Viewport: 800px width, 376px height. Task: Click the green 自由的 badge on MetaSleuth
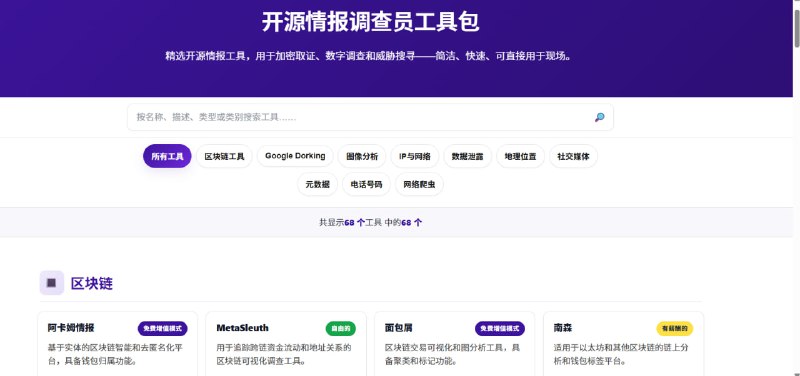pos(341,329)
